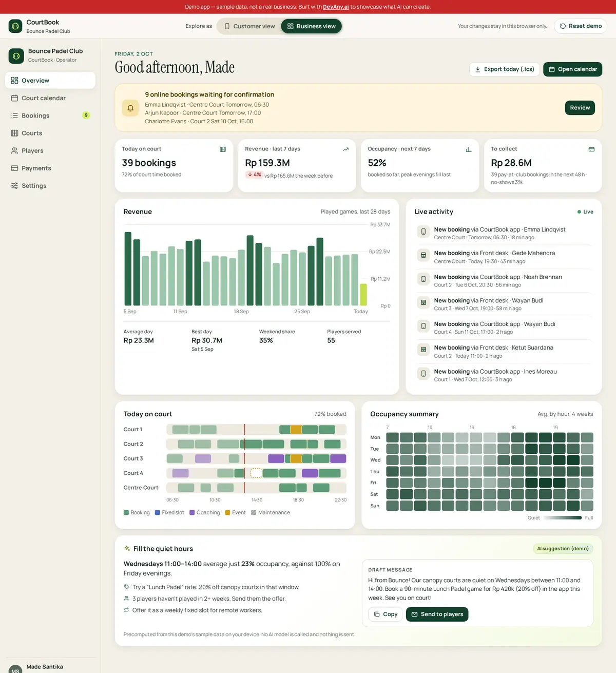Viewport: 616px width, 673px height.
Task: Click the front desk icon beside Ketut Suardana's booking
Action: 423,350
